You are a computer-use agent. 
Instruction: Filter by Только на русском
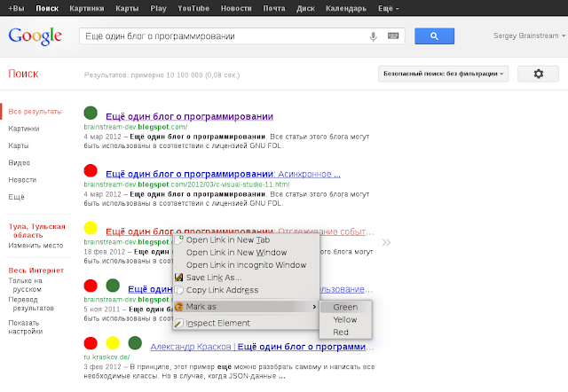[26, 285]
